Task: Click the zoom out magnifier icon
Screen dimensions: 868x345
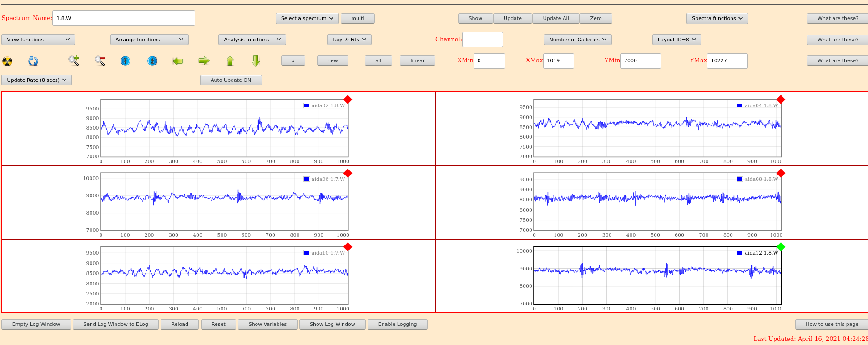Action: (x=100, y=60)
